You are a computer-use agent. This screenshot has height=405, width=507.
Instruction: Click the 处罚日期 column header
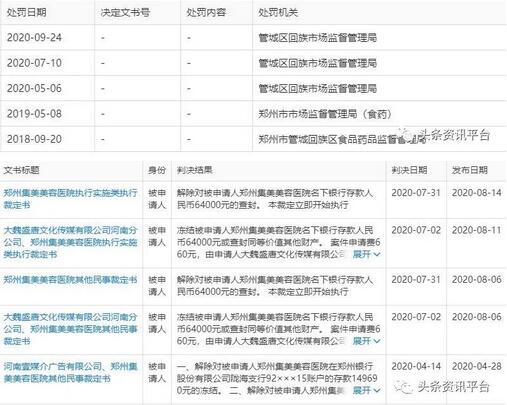pyautogui.click(x=27, y=13)
